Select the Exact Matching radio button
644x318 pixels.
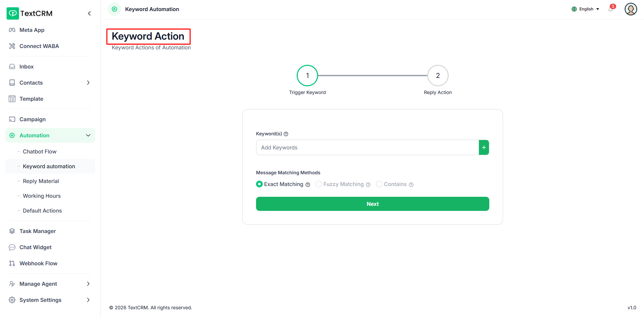click(x=259, y=184)
